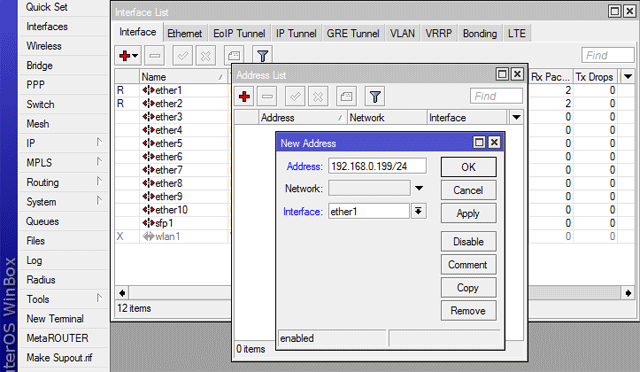The width and height of the screenshot is (640, 372).
Task: Click the filter funnel in Interface List toolbar
Action: [x=263, y=56]
